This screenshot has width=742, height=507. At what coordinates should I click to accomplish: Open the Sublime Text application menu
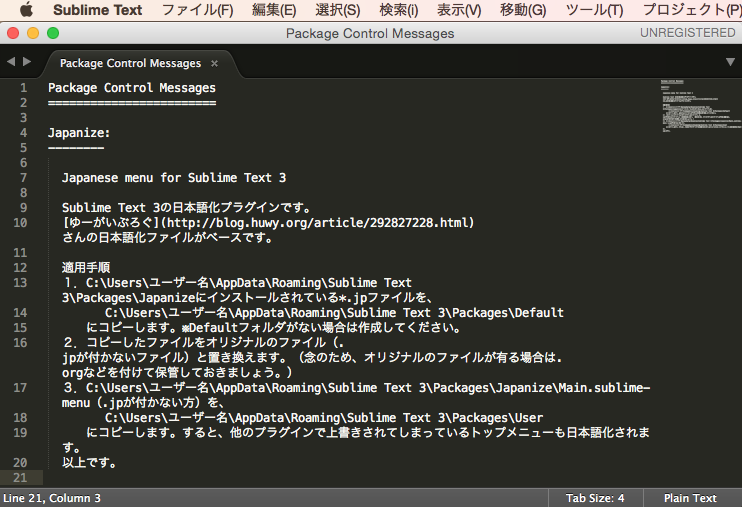pyautogui.click(x=97, y=10)
